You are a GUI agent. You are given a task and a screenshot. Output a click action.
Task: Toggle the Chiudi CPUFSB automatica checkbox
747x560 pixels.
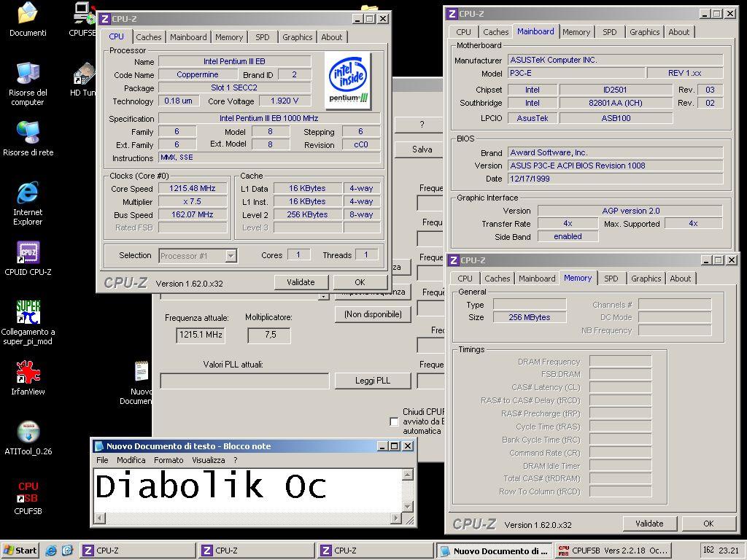tap(394, 421)
